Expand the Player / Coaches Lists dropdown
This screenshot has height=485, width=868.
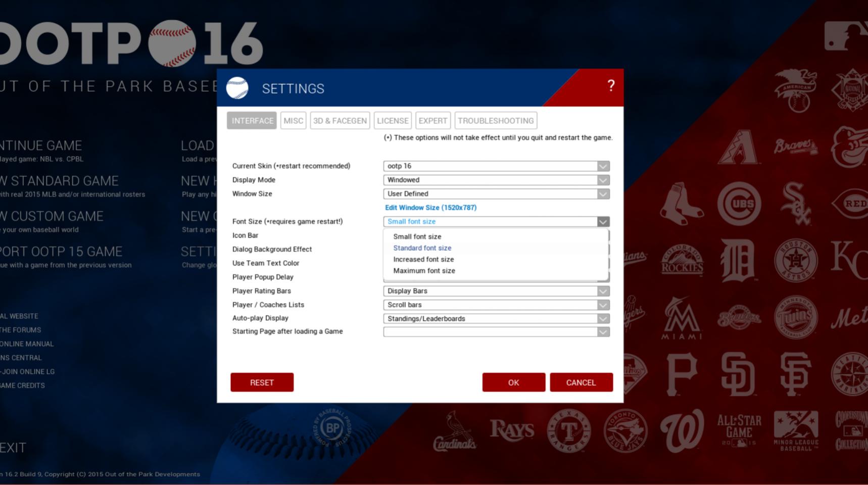point(603,305)
